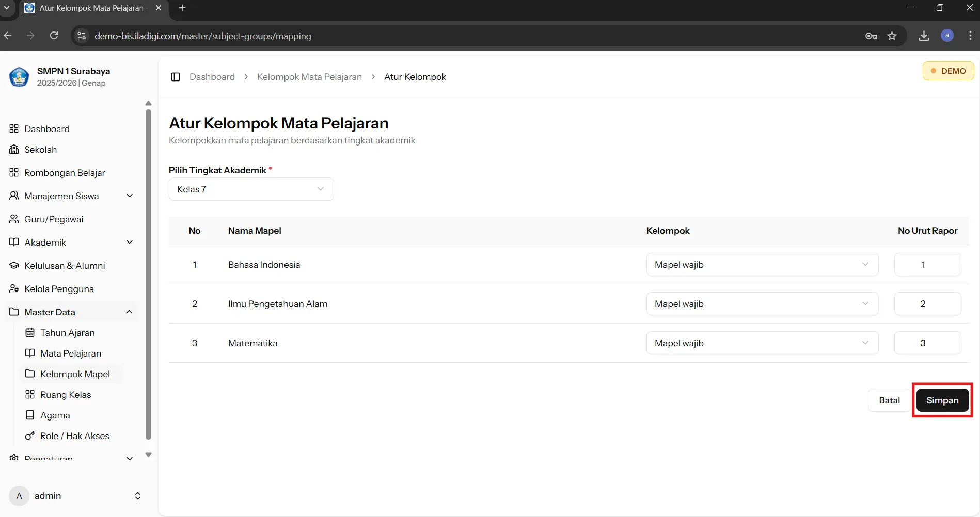
Task: Open Chrome profile avatar
Action: pyautogui.click(x=947, y=36)
